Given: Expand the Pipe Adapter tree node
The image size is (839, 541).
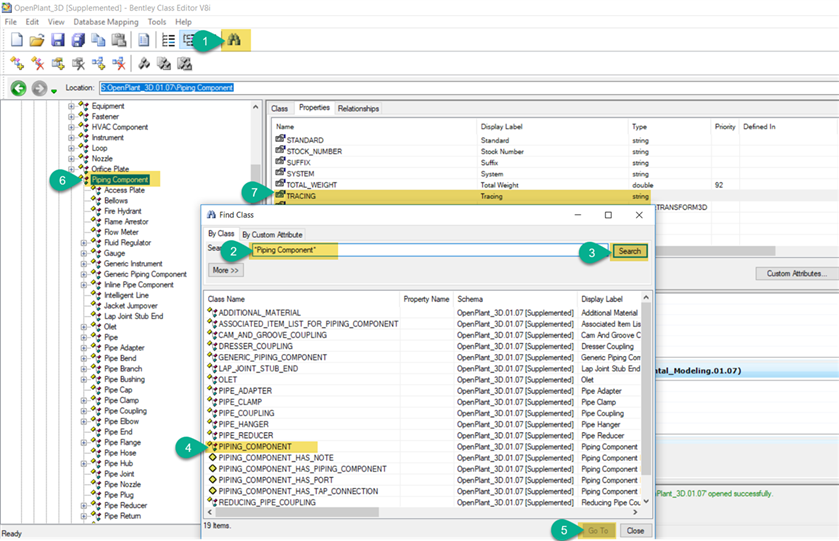Looking at the screenshot, I should tap(83, 348).
